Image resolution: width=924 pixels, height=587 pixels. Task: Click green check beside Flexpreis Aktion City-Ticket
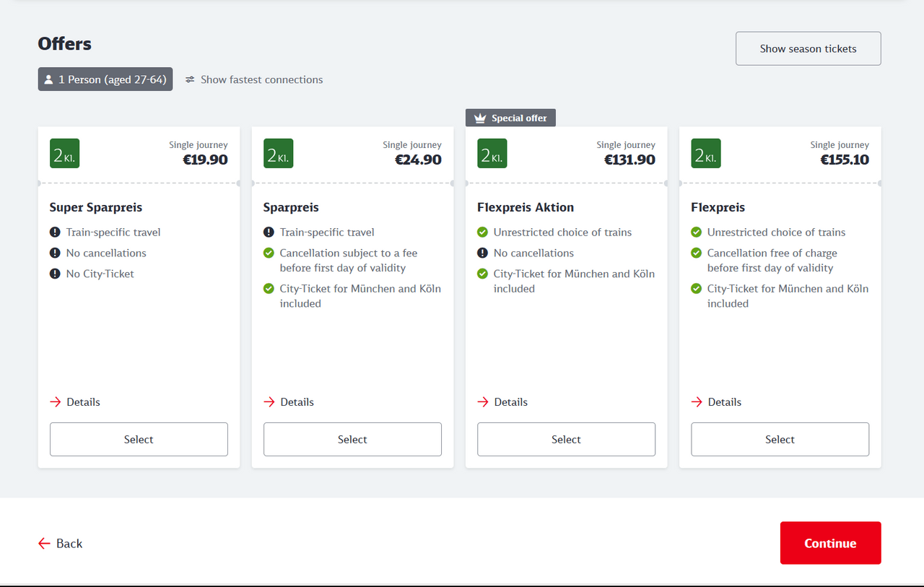[482, 274]
